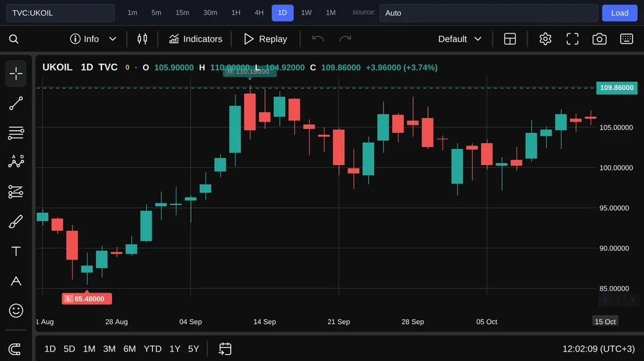Screen dimensions: 644x361
Task: Undo the last chart action
Action: (318, 39)
